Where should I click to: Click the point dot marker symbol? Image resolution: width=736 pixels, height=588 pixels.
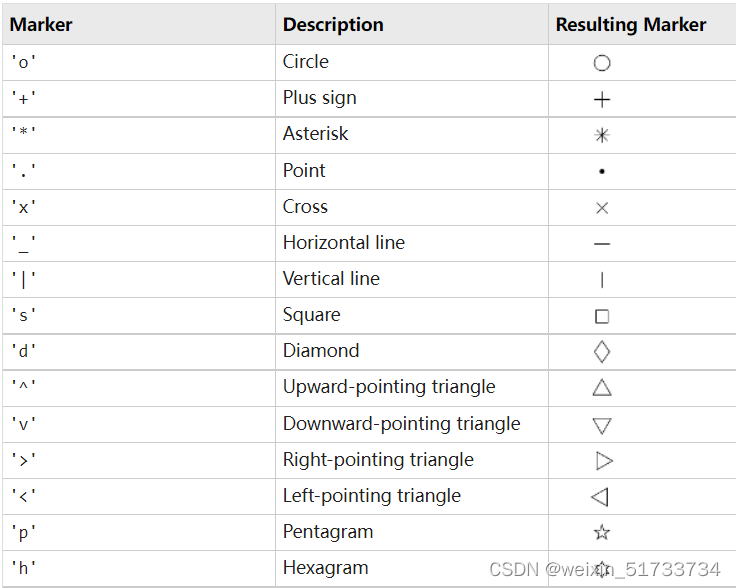point(602,172)
